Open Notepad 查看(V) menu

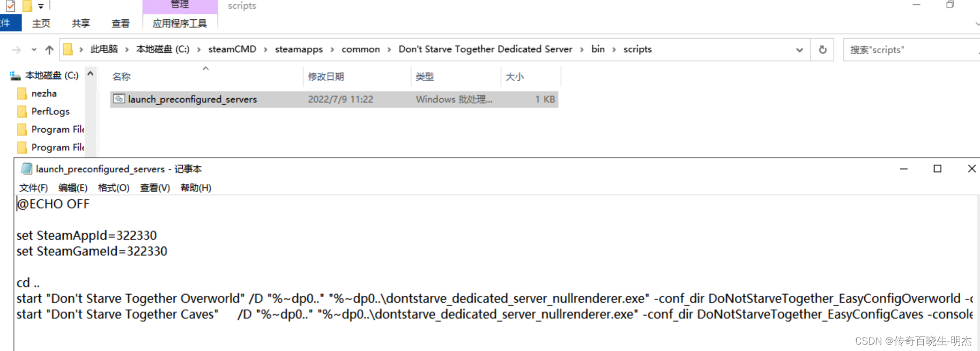click(155, 188)
